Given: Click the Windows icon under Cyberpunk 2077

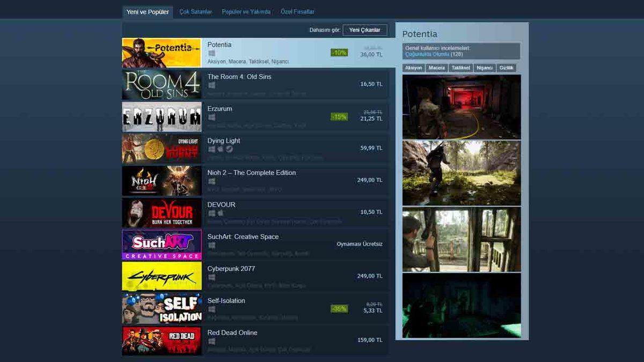Looking at the screenshot, I should pos(210,277).
